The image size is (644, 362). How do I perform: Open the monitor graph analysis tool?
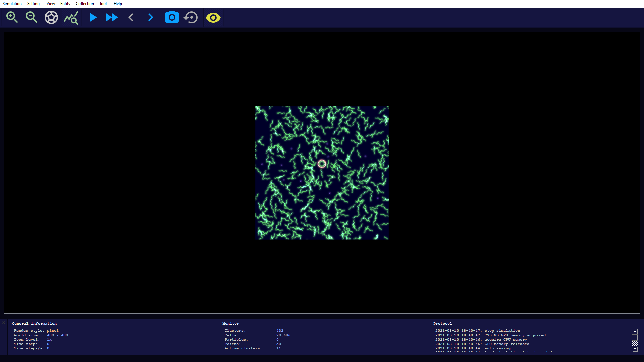[x=71, y=17]
